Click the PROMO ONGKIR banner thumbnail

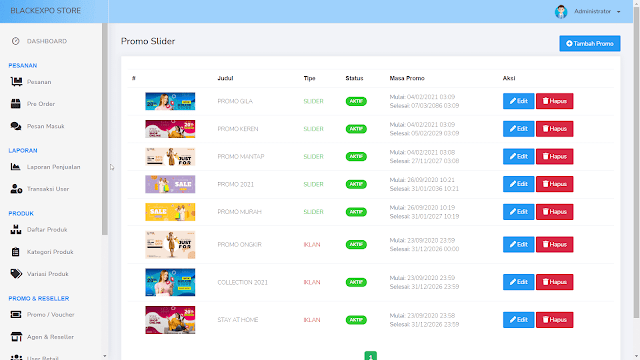170,244
